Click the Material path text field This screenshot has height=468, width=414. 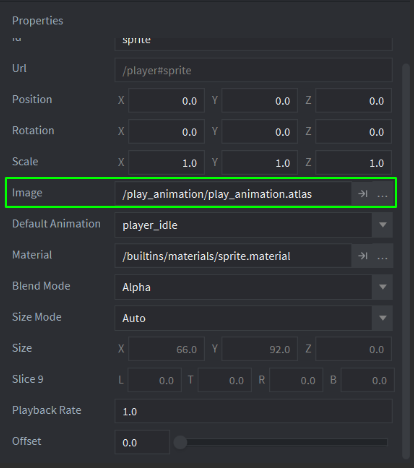(x=233, y=256)
